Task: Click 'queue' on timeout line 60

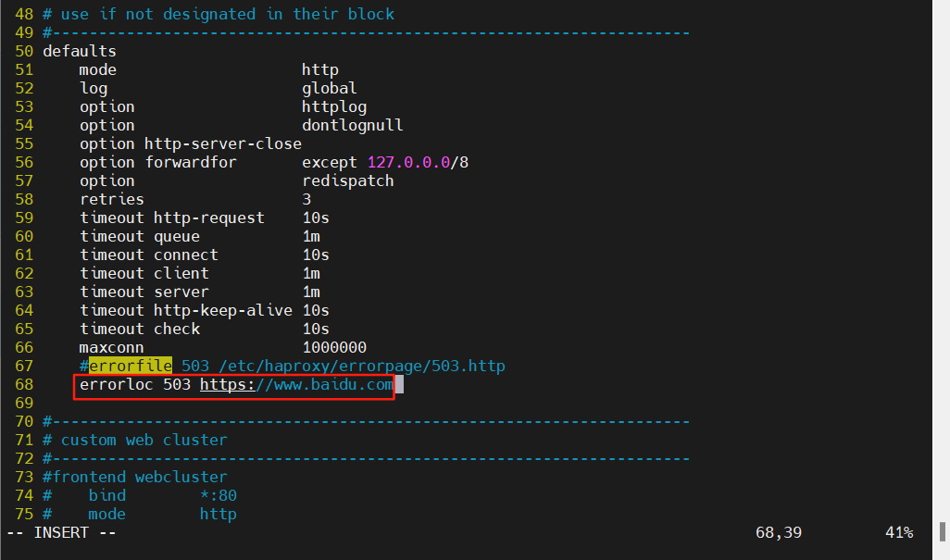Action: pyautogui.click(x=176, y=237)
